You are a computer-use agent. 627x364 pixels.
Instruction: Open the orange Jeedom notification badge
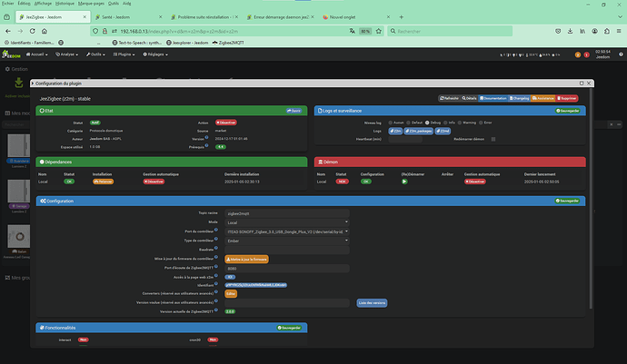(x=578, y=54)
